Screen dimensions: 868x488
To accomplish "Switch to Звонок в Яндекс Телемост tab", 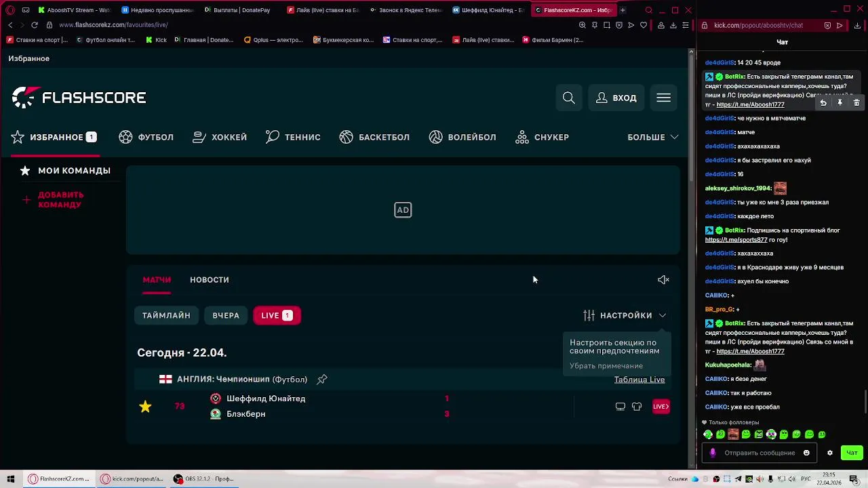I will (407, 10).
